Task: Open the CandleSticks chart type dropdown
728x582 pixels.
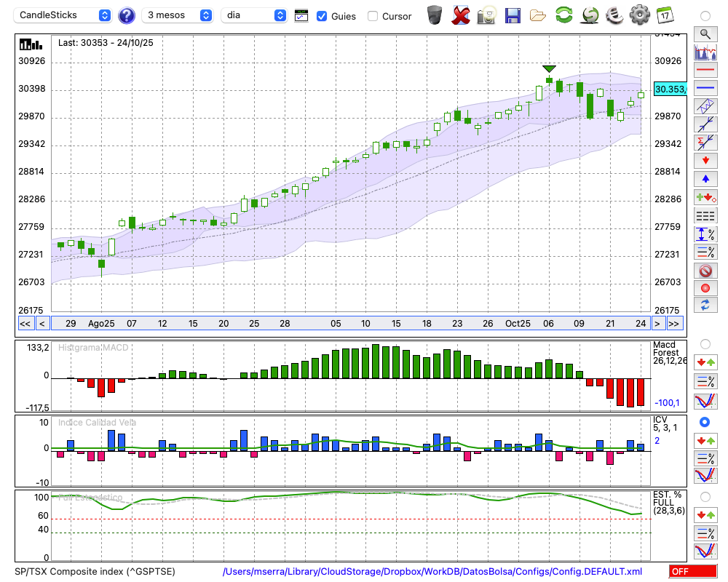Action: 63,15
